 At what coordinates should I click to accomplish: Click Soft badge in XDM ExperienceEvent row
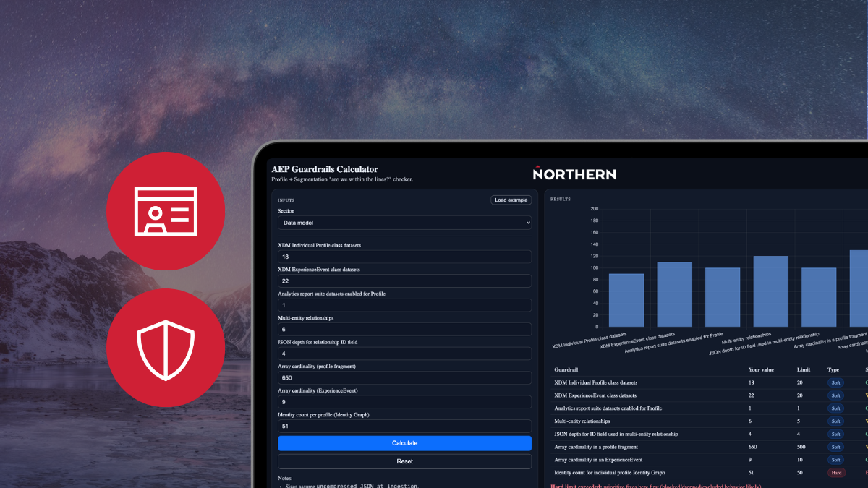pyautogui.click(x=836, y=395)
